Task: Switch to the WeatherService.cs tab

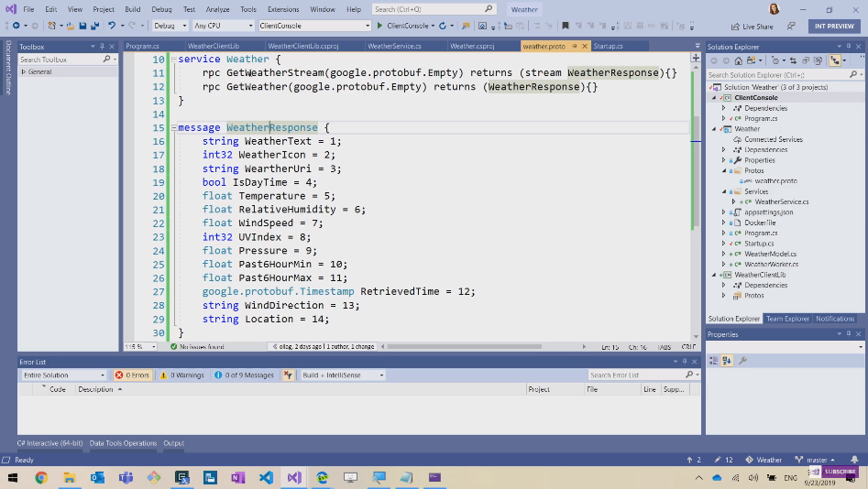Action: [x=394, y=46]
